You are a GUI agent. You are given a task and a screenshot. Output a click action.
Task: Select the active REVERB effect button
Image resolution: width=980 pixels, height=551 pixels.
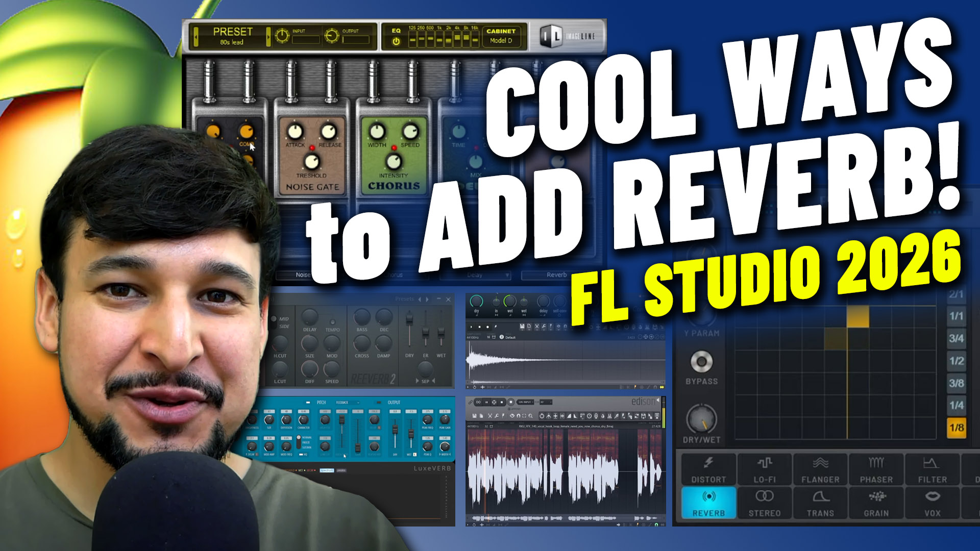[708, 503]
